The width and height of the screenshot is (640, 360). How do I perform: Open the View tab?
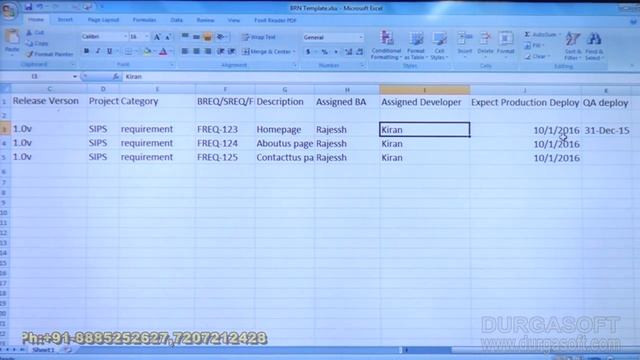pos(233,20)
